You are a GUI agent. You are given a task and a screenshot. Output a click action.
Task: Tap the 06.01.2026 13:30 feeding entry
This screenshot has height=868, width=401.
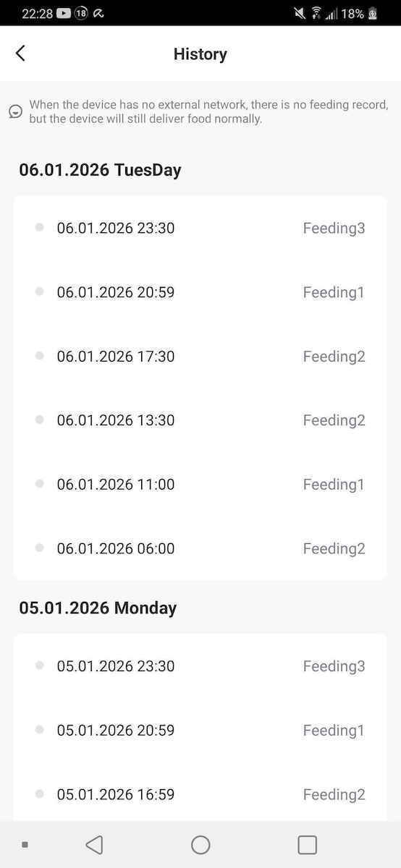pos(200,420)
